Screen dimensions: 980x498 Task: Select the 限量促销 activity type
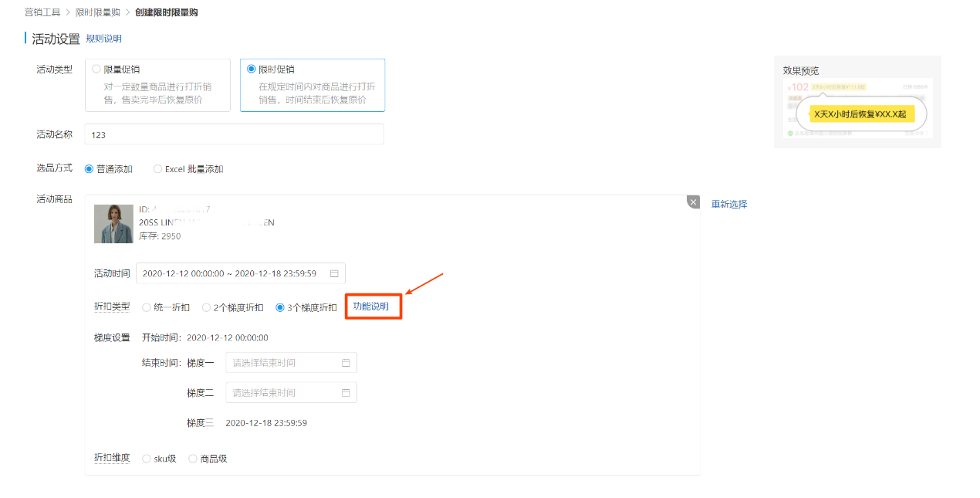tap(97, 69)
